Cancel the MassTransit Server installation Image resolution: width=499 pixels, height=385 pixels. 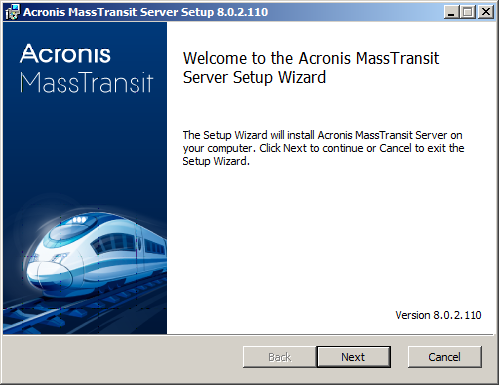pyautogui.click(x=445, y=357)
